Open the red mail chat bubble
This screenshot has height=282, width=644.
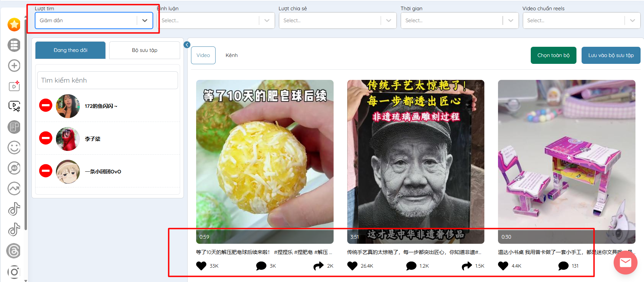(x=625, y=263)
